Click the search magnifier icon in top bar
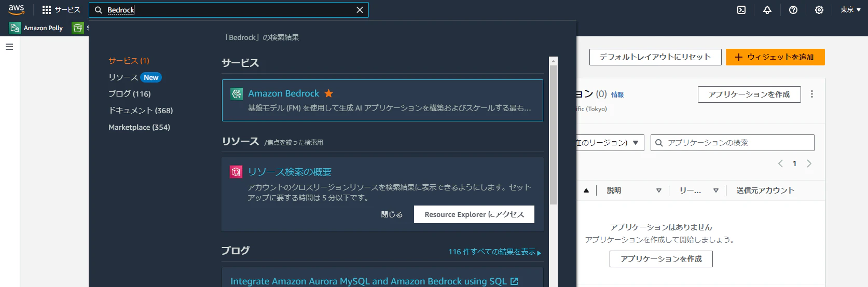This screenshot has width=868, height=287. (x=99, y=10)
